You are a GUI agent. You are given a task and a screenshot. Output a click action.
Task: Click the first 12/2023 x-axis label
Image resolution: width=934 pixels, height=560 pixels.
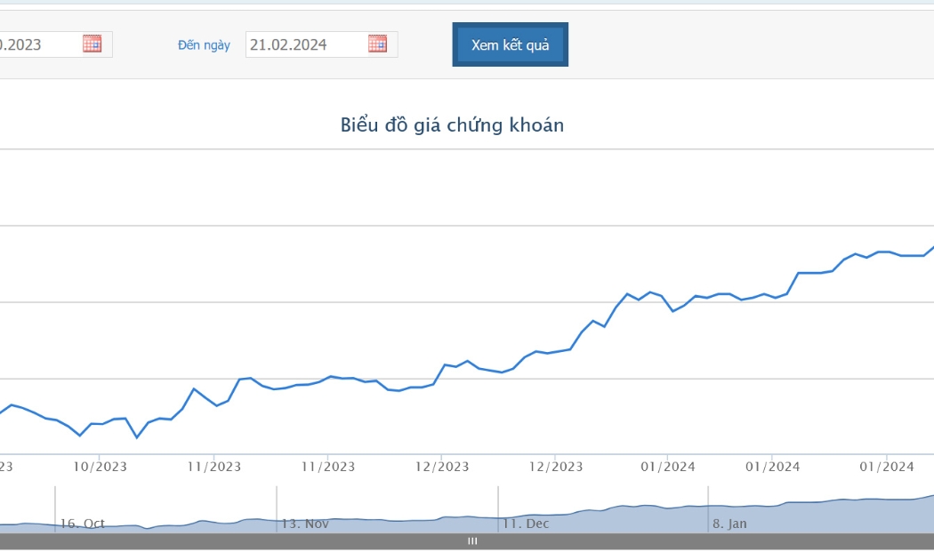[x=442, y=468]
